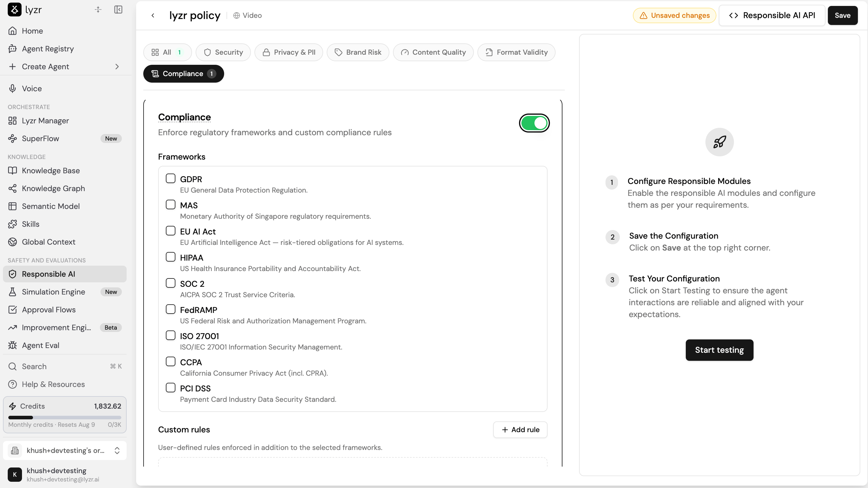Click the Skills puzzle icon
Viewport: 868px width, 488px height.
[x=12, y=224]
